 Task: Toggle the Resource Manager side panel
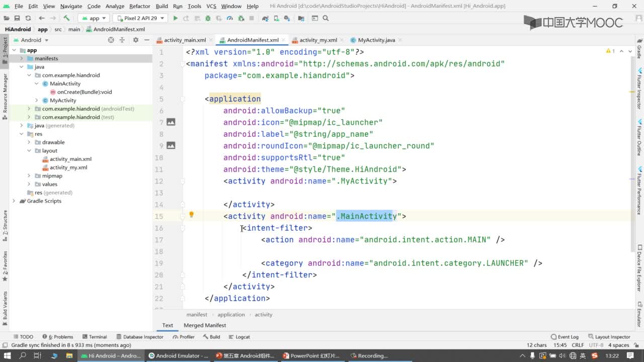tap(5, 97)
